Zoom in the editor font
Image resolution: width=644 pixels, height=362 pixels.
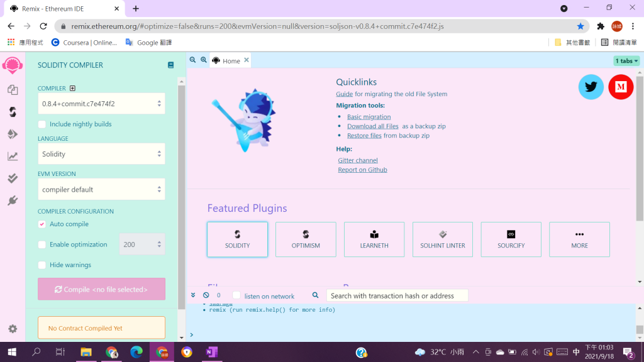[x=204, y=60]
